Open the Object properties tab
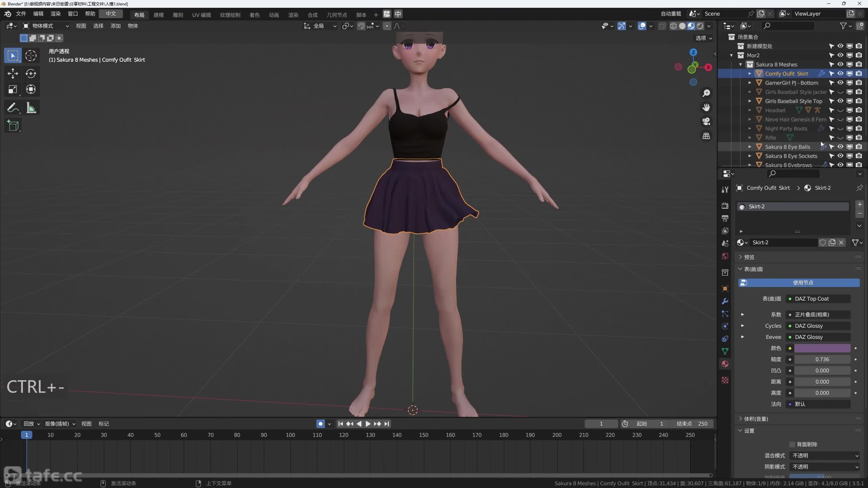868x488 pixels. pos(725,289)
